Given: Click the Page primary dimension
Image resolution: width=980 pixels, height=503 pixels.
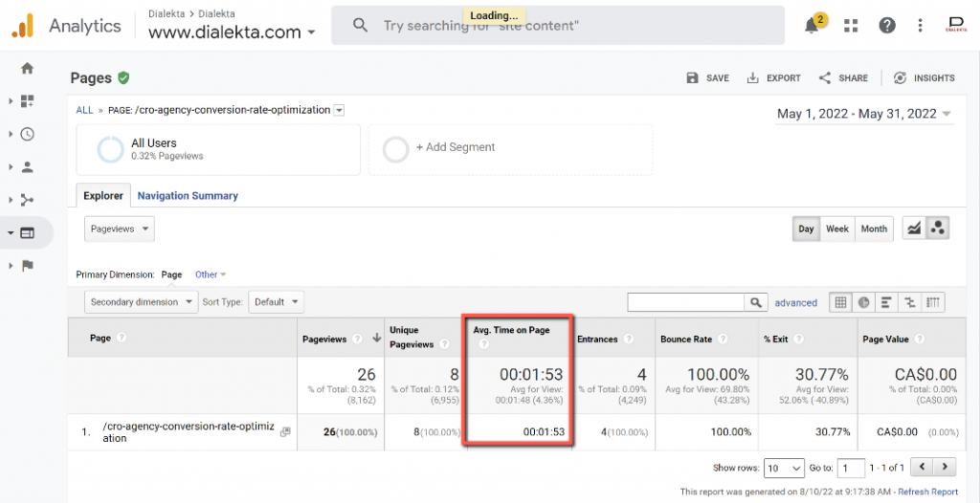Looking at the screenshot, I should pyautogui.click(x=172, y=274).
